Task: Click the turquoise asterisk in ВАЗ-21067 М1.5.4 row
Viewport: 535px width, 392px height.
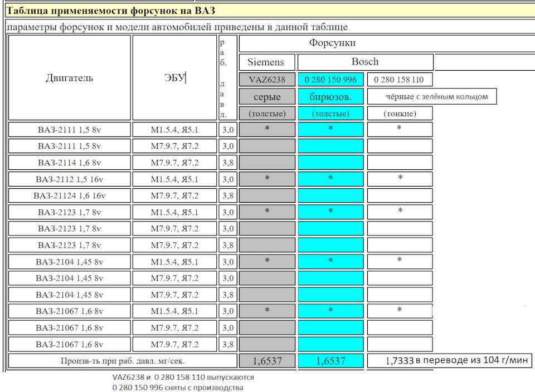Action: [330, 310]
